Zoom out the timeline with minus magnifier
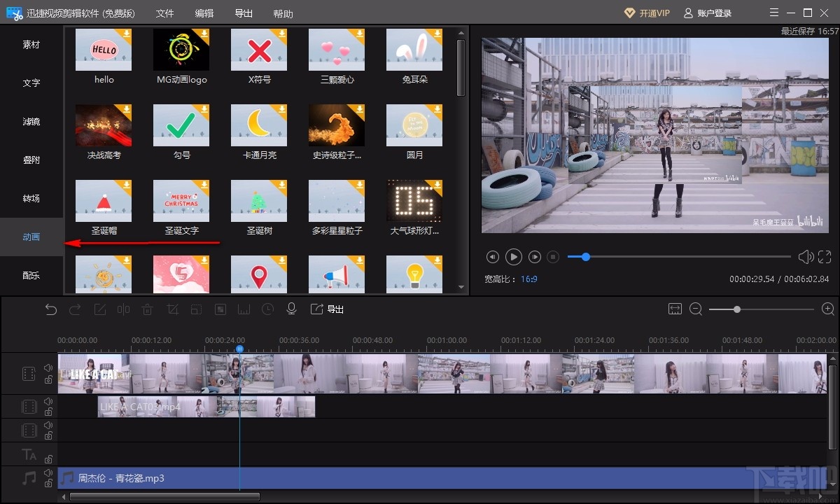The height and width of the screenshot is (504, 840). 696,309
